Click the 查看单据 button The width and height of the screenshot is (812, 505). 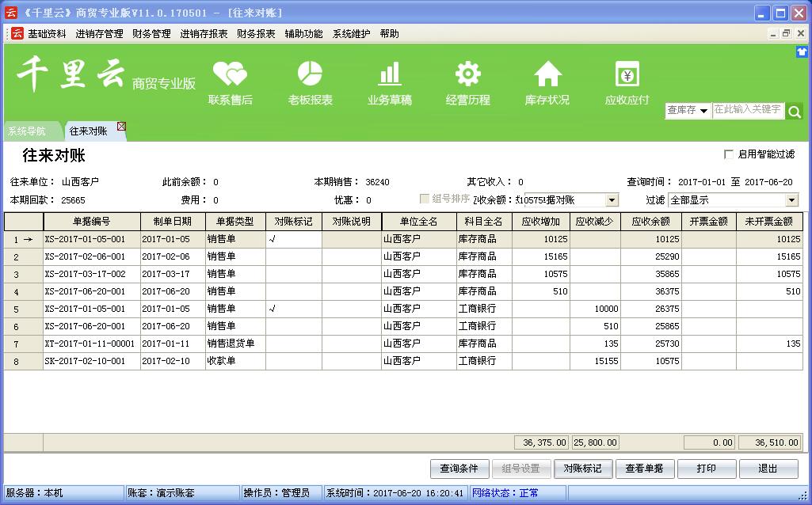[x=645, y=469]
